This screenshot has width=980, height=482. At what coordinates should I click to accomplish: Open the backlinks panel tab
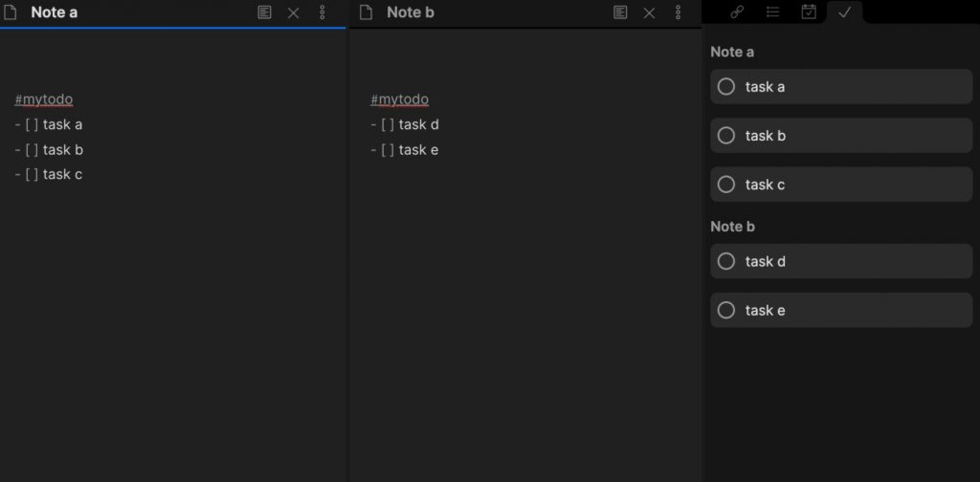pos(737,11)
